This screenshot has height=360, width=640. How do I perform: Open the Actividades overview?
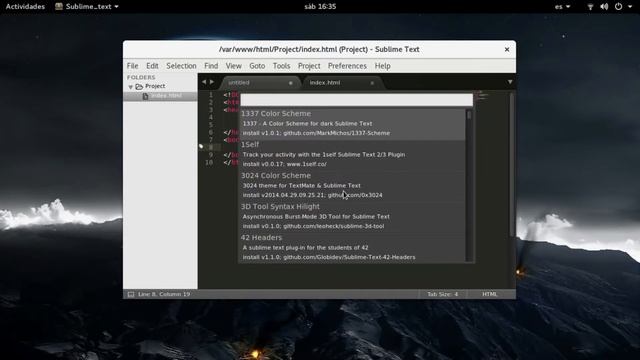(x=25, y=7)
